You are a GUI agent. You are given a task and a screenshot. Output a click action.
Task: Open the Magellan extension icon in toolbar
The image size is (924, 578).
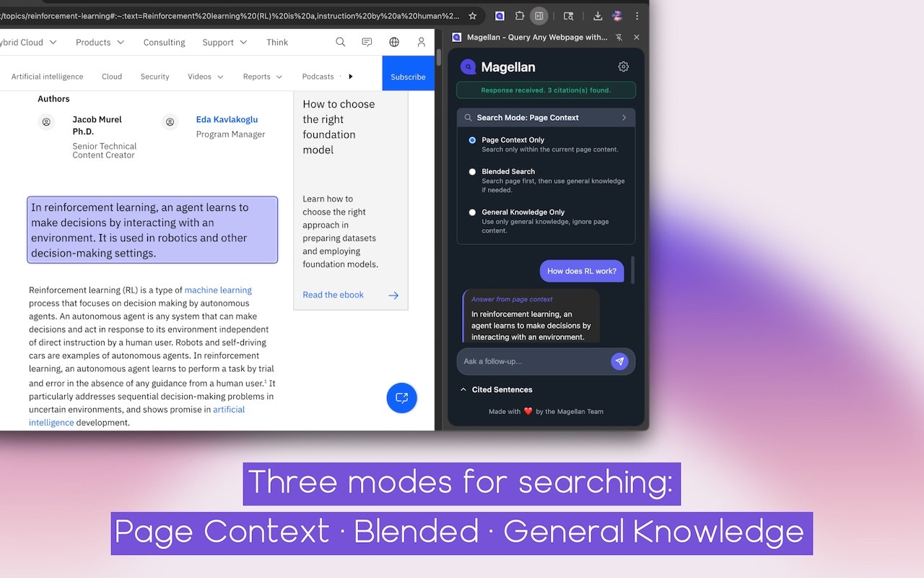click(x=500, y=15)
